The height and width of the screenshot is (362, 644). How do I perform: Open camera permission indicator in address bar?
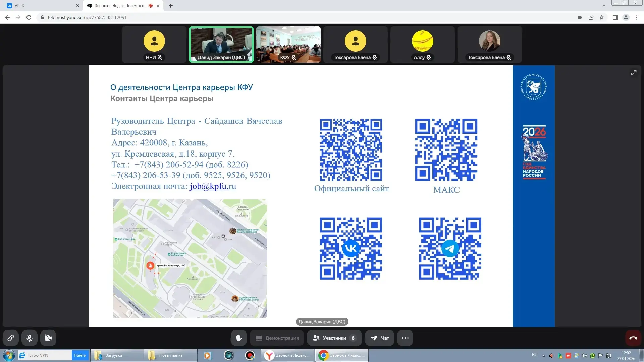click(580, 17)
